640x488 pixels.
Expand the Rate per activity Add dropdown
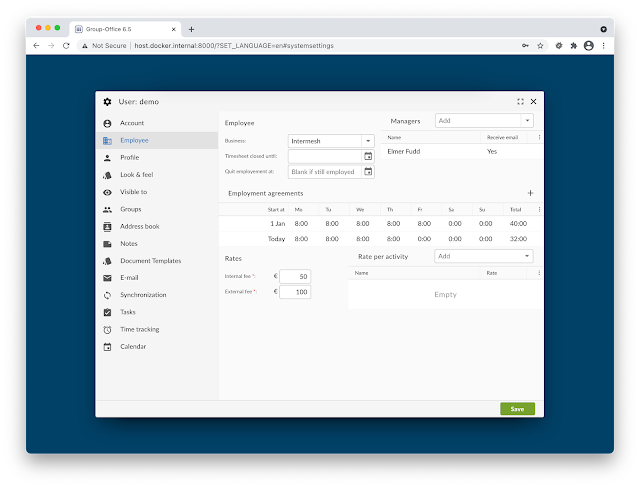click(x=527, y=256)
